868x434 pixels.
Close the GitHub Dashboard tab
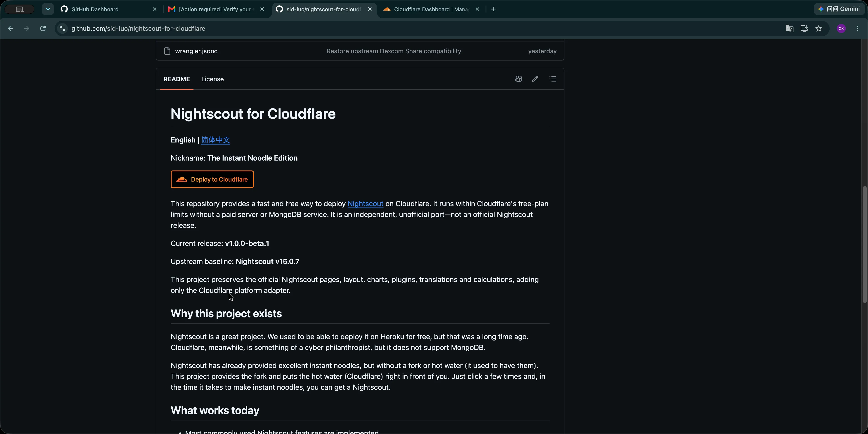[155, 9]
